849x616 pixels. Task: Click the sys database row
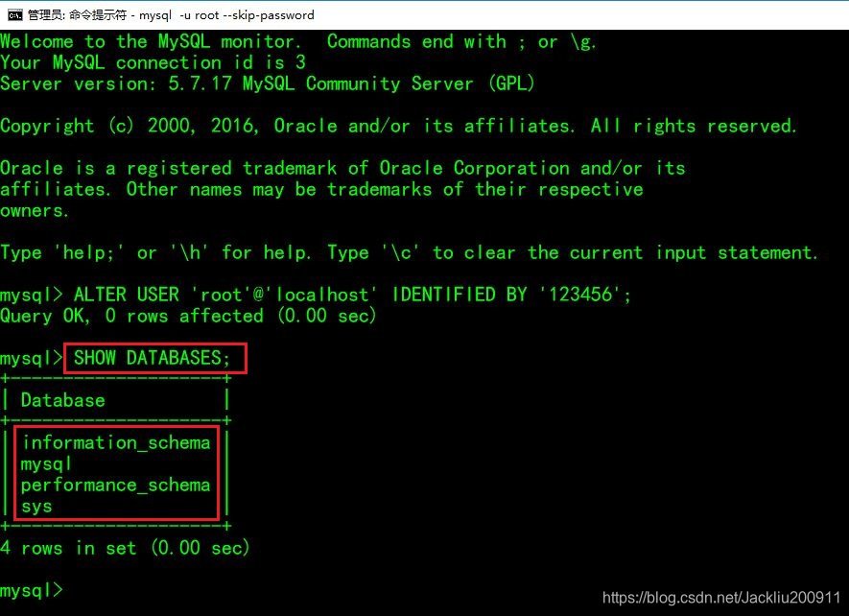[x=36, y=507]
